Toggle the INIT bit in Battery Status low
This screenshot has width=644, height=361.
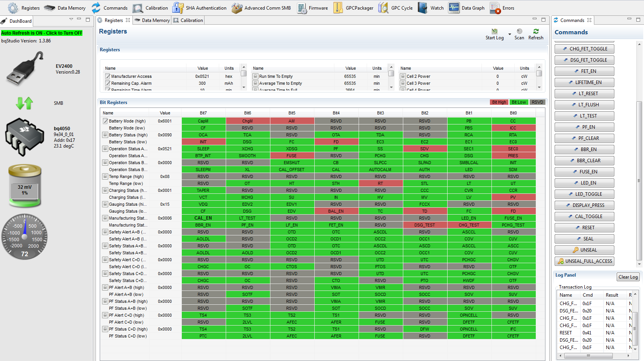(203, 142)
